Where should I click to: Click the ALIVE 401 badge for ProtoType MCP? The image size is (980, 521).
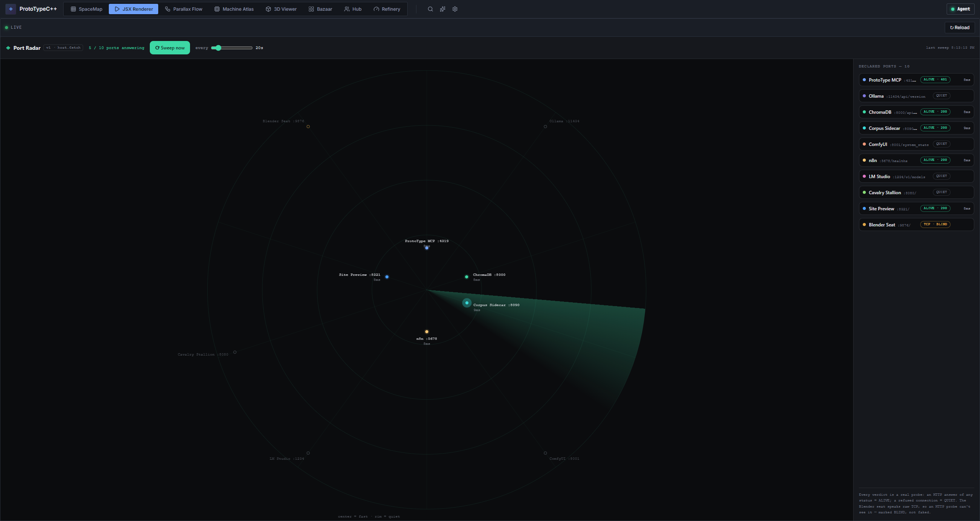click(x=935, y=80)
